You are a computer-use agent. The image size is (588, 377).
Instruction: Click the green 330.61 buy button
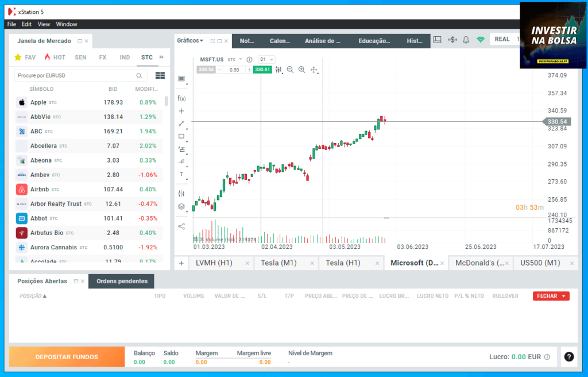pyautogui.click(x=262, y=70)
